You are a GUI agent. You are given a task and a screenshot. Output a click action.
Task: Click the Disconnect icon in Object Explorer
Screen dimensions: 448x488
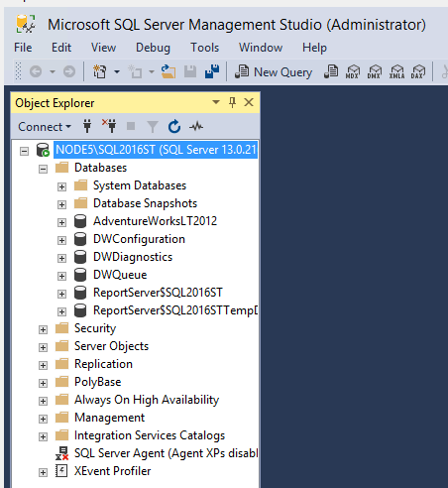[x=109, y=126]
